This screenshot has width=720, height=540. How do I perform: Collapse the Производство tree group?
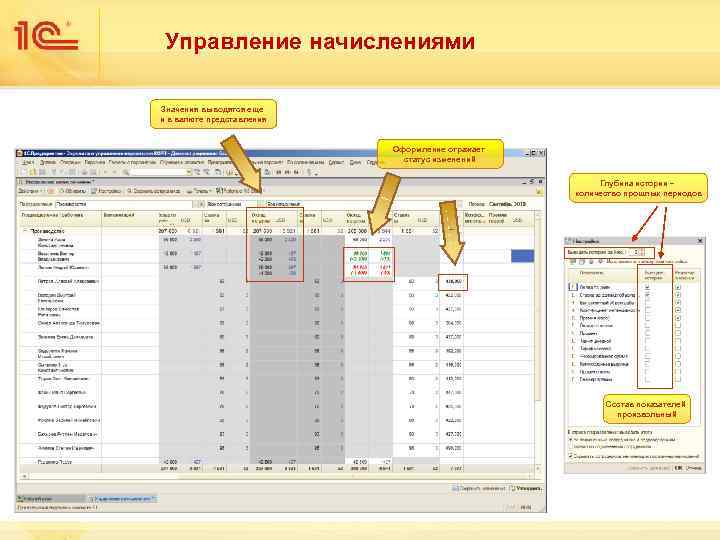tap(25, 231)
